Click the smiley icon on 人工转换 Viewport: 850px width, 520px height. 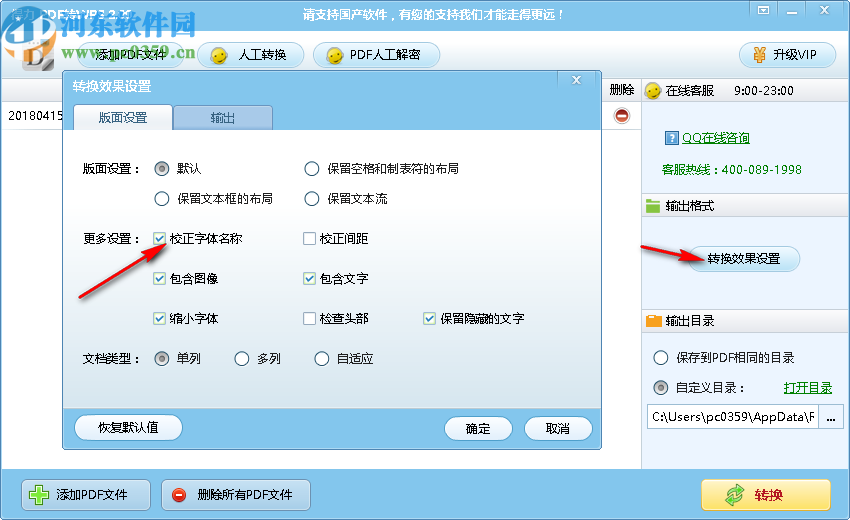218,56
